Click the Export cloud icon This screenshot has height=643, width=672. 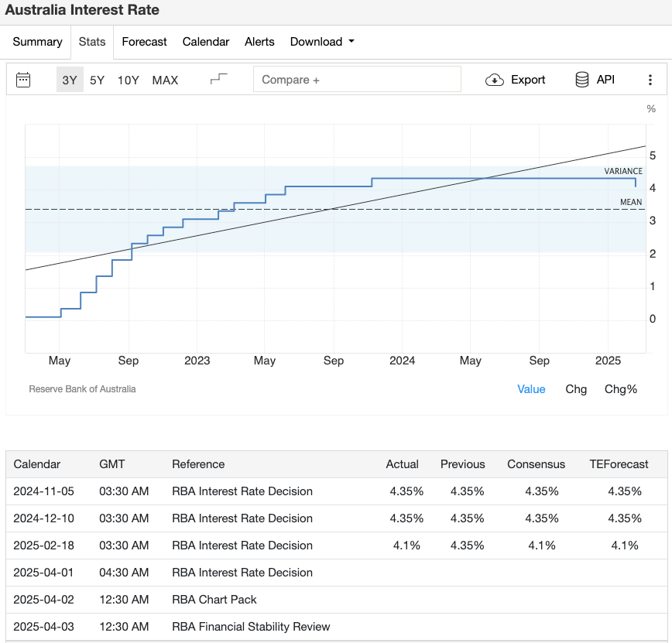tap(493, 79)
